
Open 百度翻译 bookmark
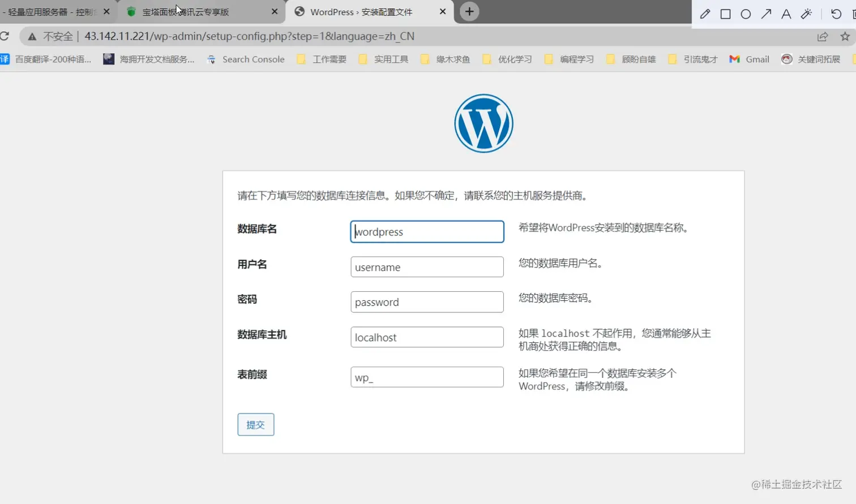click(x=46, y=59)
